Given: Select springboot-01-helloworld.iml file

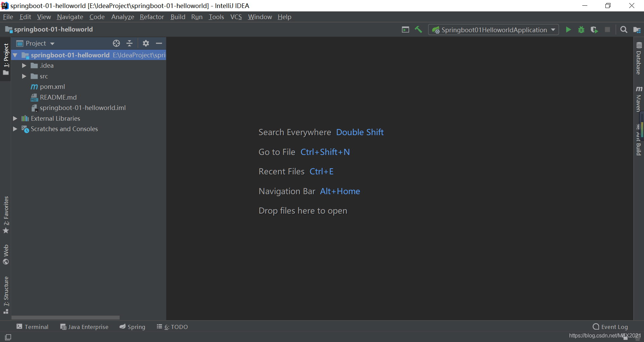Looking at the screenshot, I should point(83,108).
